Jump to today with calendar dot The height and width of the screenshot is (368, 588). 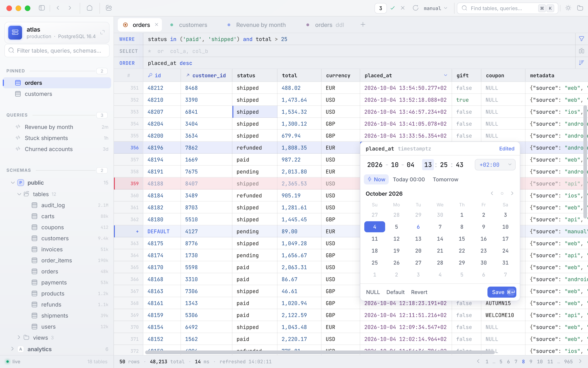coord(502,193)
